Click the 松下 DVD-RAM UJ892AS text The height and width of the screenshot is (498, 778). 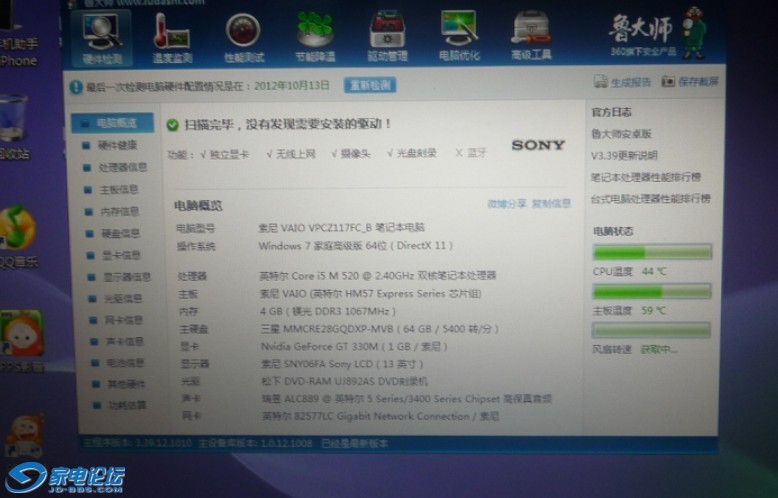tap(344, 381)
